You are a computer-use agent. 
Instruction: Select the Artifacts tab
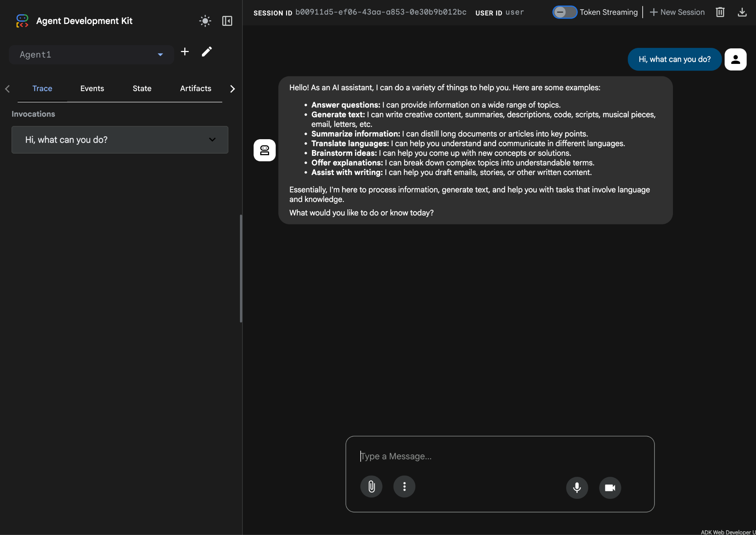tap(196, 89)
